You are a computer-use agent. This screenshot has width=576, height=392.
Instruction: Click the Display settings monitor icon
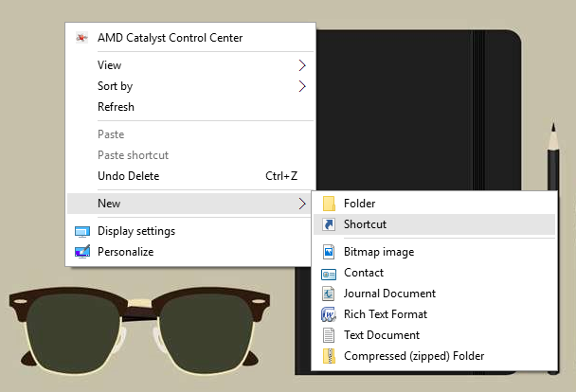82,231
